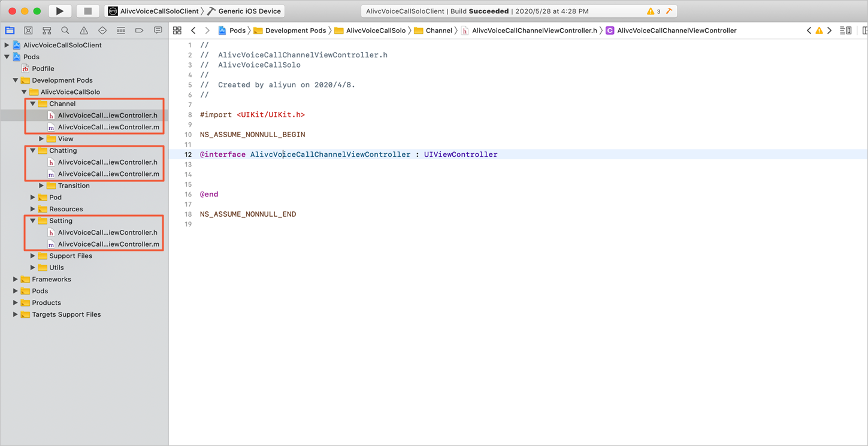This screenshot has width=868, height=446.
Task: Expand the Support Files folder
Action: click(33, 256)
